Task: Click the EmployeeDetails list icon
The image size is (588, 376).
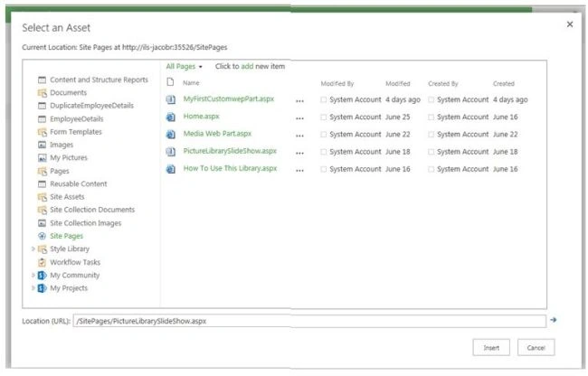Action: click(x=42, y=119)
